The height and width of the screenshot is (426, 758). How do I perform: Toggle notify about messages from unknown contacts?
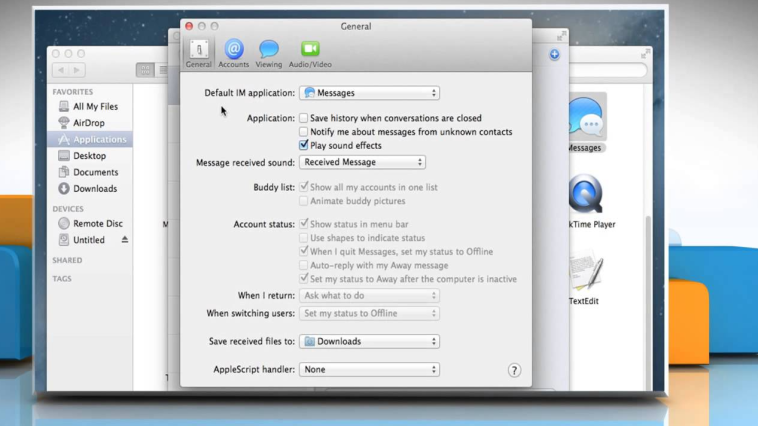[x=304, y=132]
